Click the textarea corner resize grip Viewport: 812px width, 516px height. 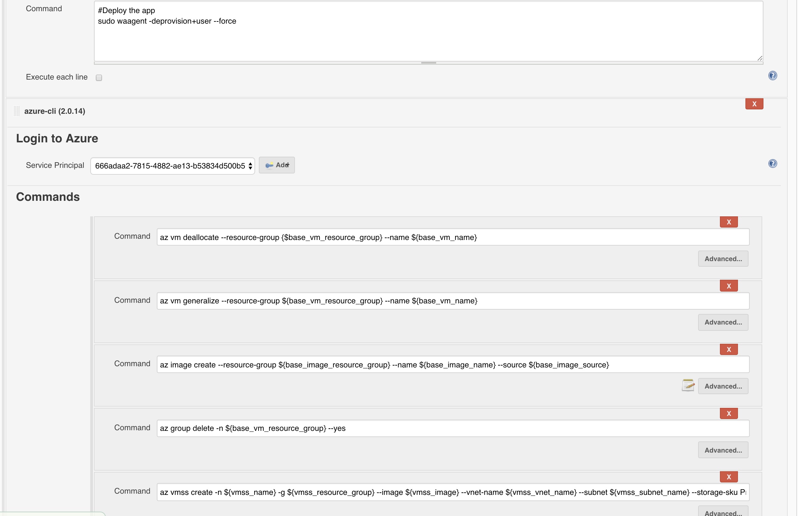point(759,58)
